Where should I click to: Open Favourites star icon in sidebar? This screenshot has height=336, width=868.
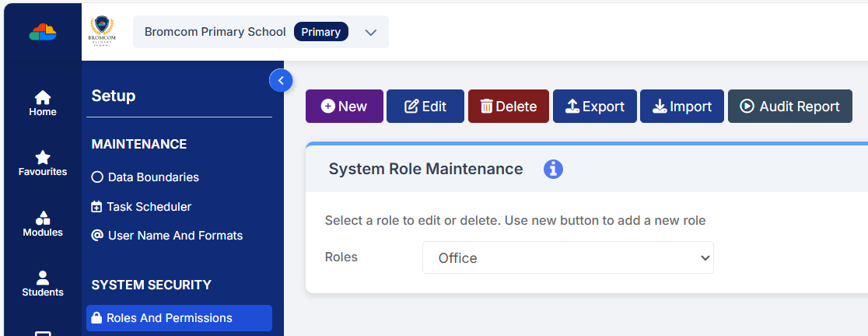[43, 163]
